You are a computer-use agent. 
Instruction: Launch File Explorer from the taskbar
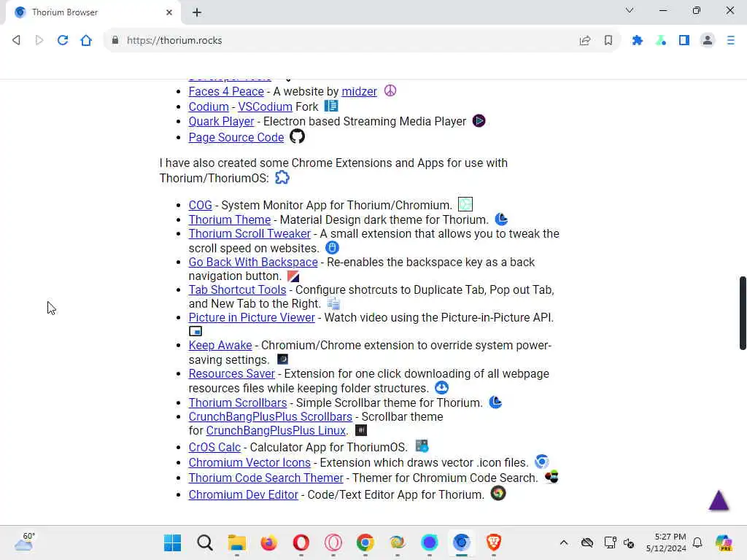pyautogui.click(x=237, y=542)
